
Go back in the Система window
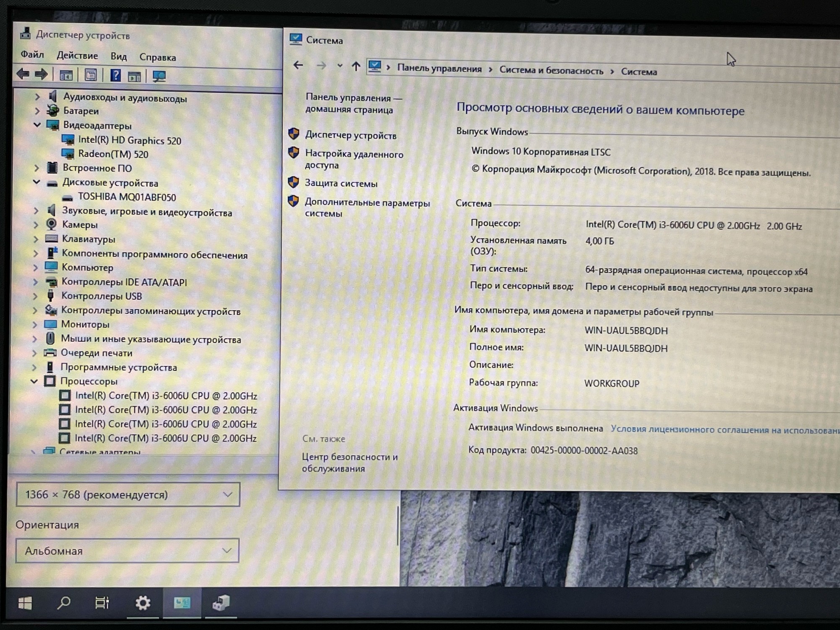[x=298, y=65]
